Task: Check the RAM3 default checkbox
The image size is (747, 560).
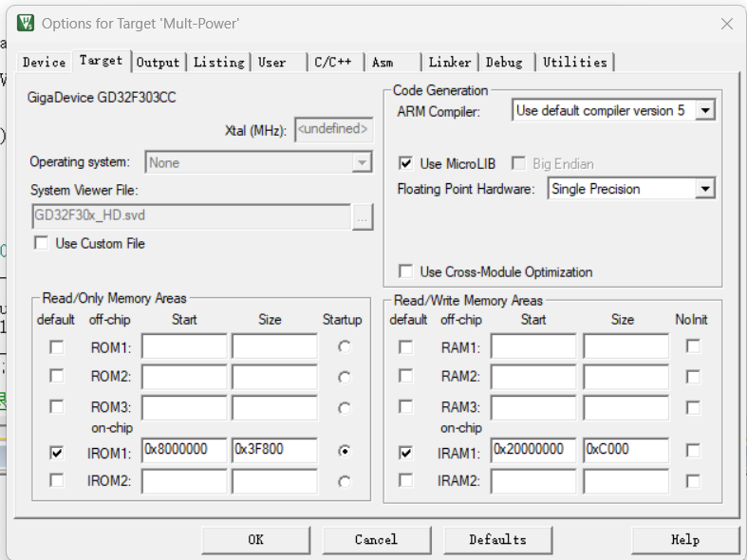Action: 406,407
